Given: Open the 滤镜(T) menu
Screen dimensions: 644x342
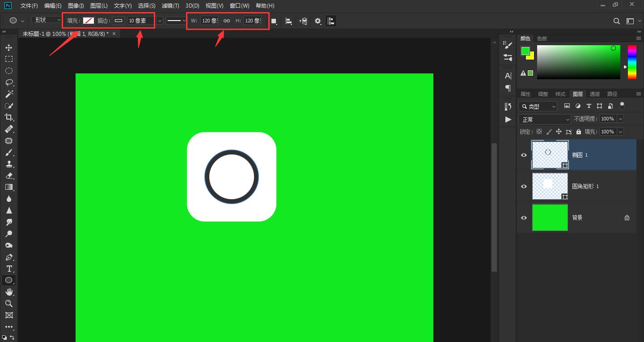Looking at the screenshot, I should [170, 6].
